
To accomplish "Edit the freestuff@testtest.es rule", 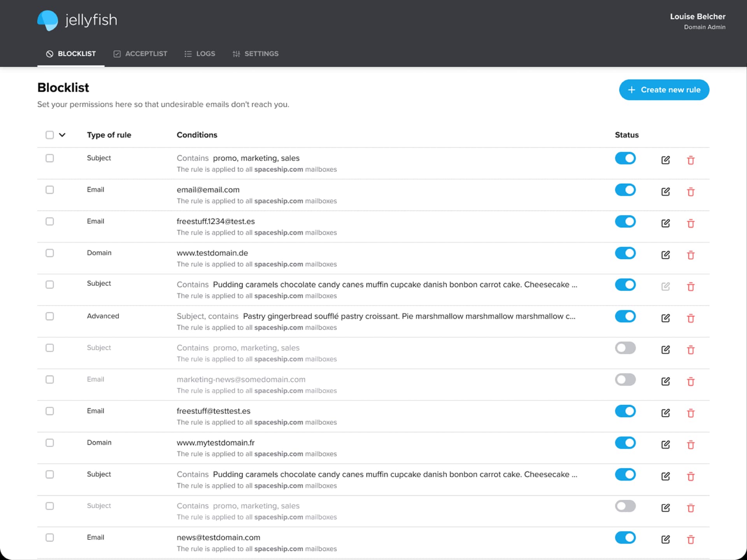I will click(x=665, y=413).
